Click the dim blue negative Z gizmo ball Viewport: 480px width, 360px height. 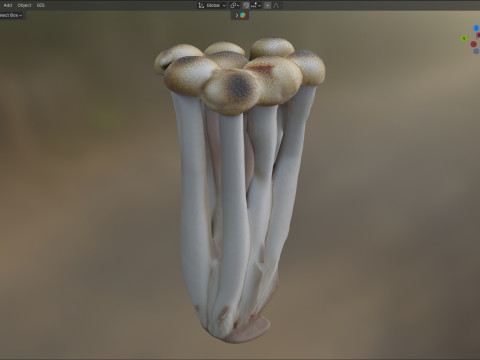tap(476, 51)
